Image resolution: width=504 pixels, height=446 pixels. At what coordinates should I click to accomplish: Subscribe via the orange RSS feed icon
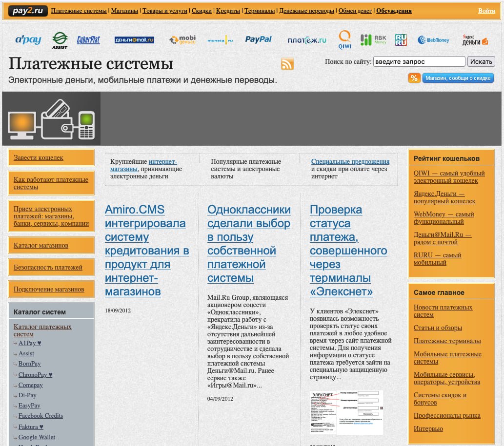pos(287,64)
